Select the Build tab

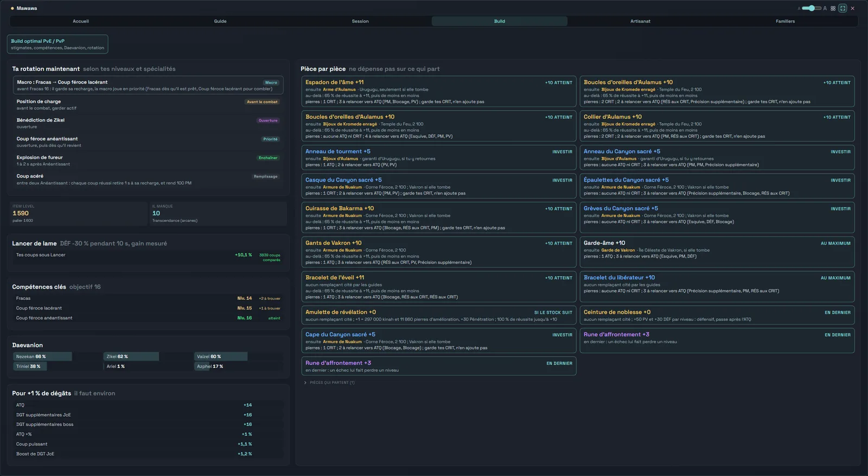(500, 21)
